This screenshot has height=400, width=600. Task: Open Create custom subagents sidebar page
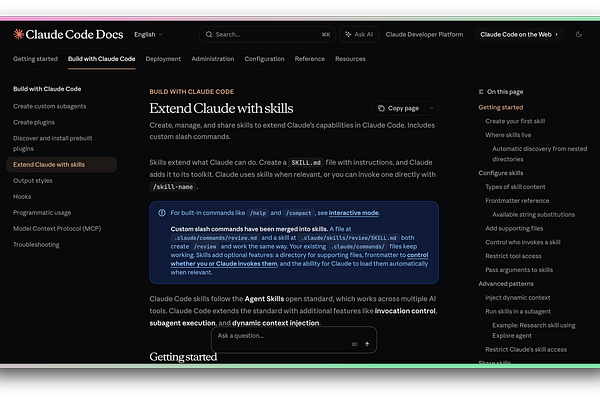click(x=50, y=106)
